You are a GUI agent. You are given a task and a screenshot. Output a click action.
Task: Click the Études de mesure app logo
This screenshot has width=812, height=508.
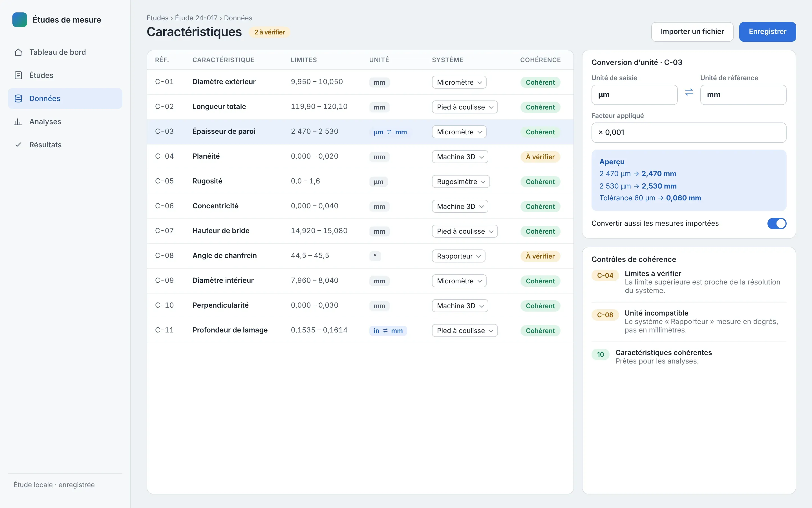(19, 20)
